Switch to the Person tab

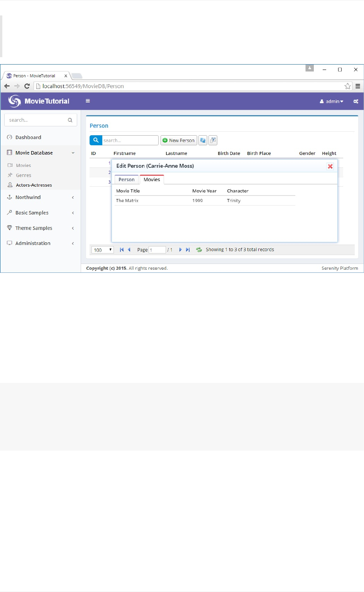tap(127, 180)
